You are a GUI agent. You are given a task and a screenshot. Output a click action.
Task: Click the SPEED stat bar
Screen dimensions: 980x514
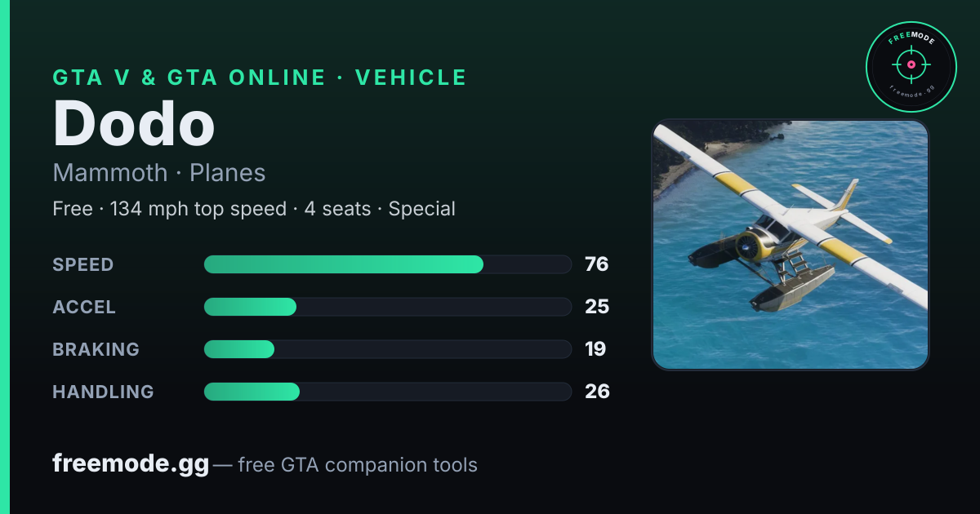pos(387,264)
